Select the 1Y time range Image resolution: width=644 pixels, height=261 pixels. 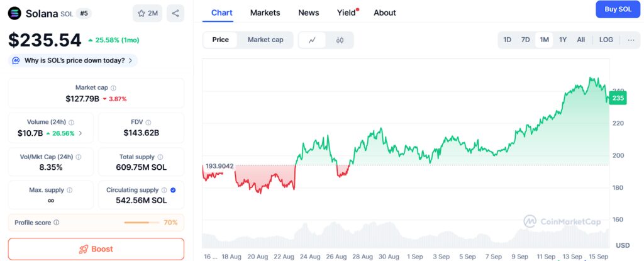click(563, 40)
